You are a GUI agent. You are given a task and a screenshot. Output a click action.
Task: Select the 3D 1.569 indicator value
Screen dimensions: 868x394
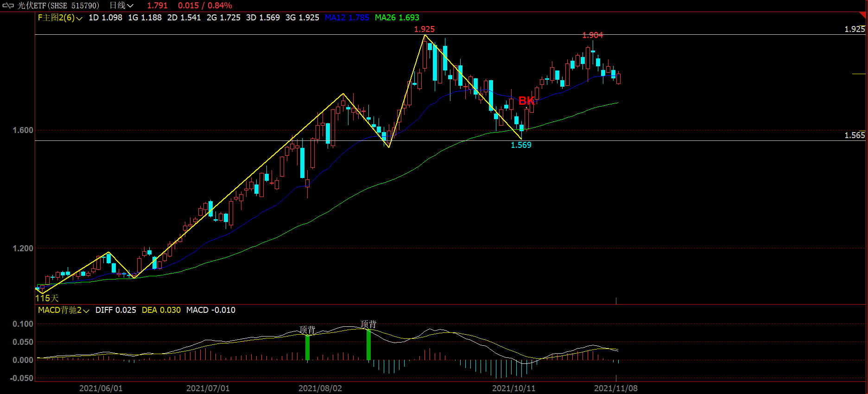[x=263, y=18]
